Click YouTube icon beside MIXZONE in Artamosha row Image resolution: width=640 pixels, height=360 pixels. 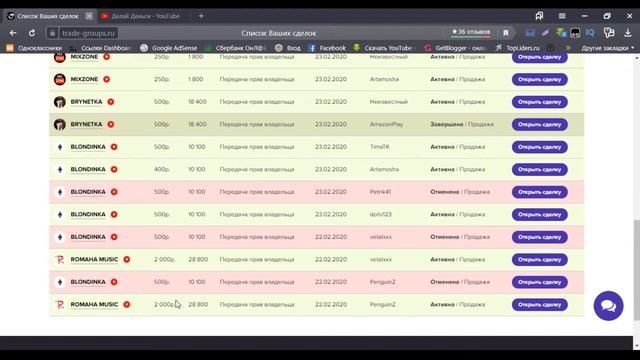[x=107, y=79]
